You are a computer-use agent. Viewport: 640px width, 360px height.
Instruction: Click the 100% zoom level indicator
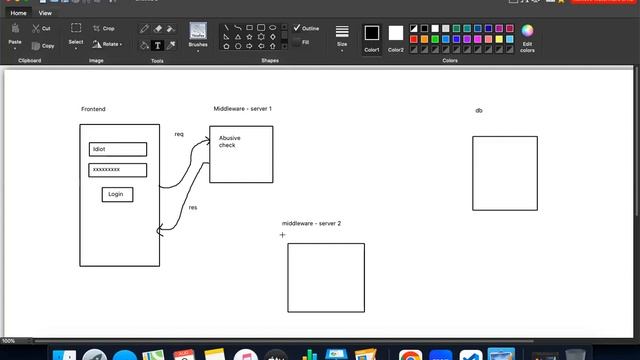(x=8, y=340)
